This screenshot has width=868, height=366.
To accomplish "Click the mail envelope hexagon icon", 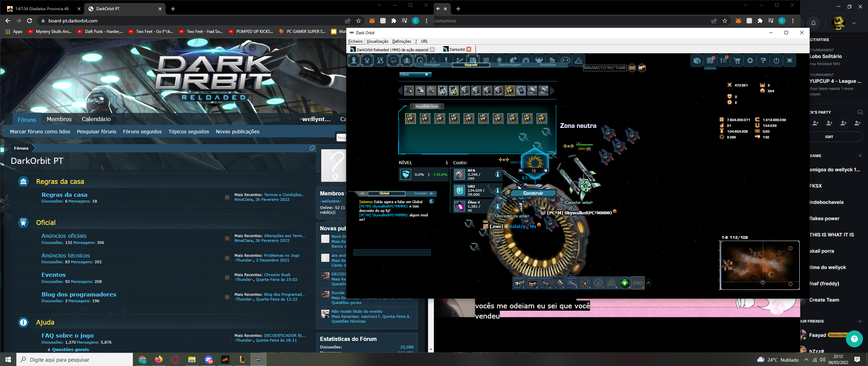I will coord(632,68).
